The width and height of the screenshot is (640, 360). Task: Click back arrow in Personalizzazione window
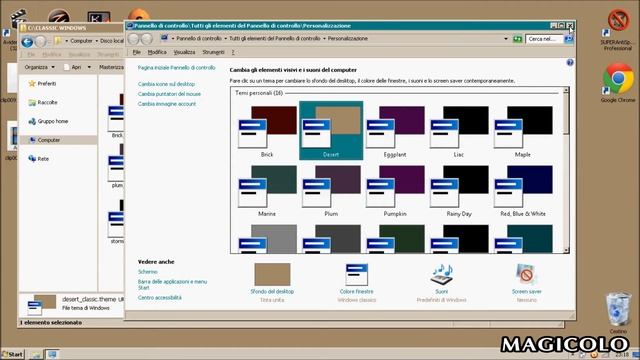(134, 39)
